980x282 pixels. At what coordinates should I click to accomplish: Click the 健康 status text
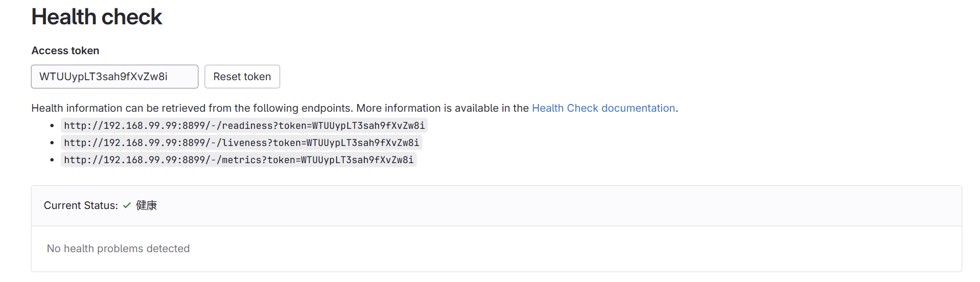click(x=146, y=206)
